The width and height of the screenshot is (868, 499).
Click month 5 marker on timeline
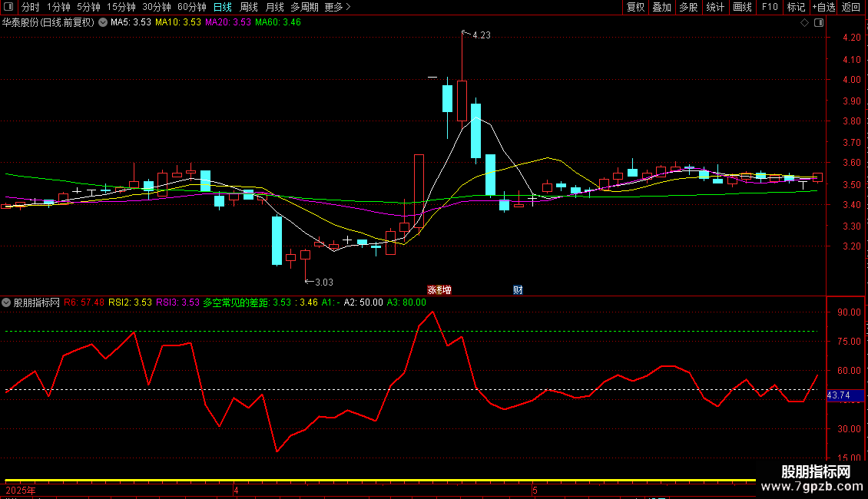point(534,491)
